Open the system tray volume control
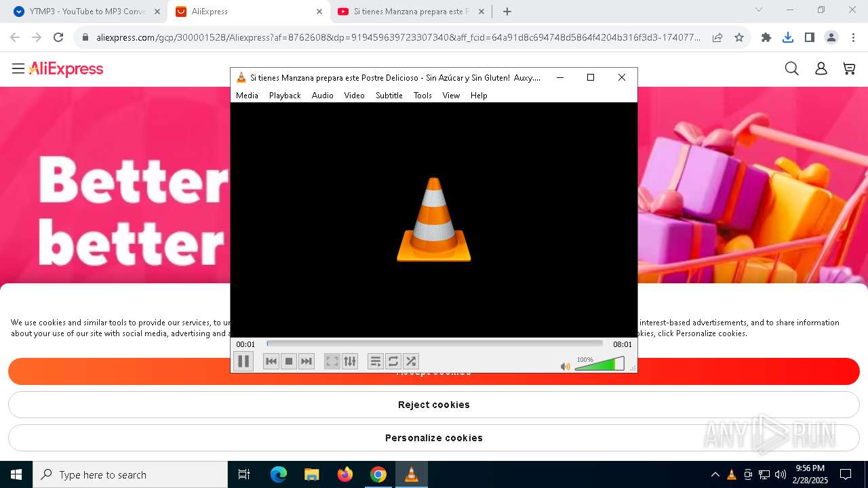 pyautogui.click(x=781, y=474)
